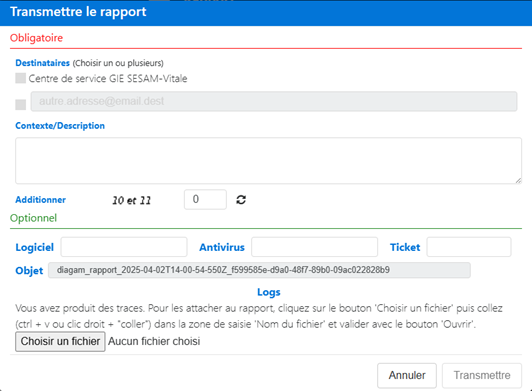
Task: Focus the Contexte/Description text area
Action: (268, 161)
